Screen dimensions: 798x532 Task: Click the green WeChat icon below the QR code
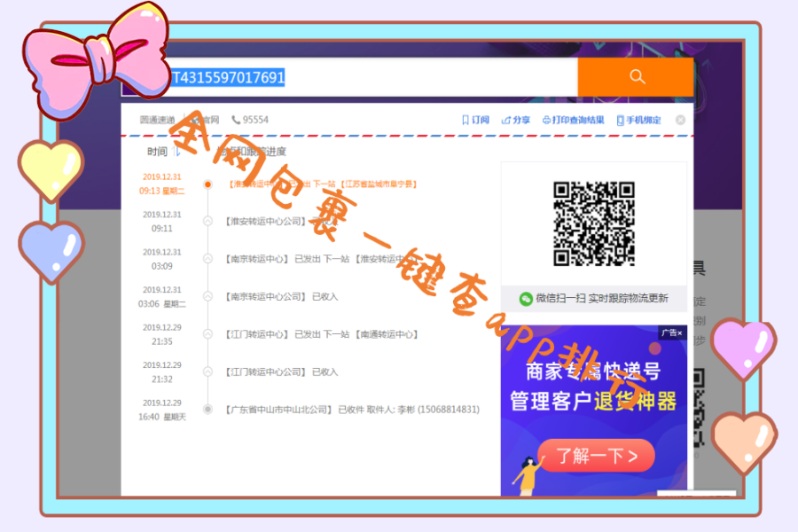click(525, 300)
